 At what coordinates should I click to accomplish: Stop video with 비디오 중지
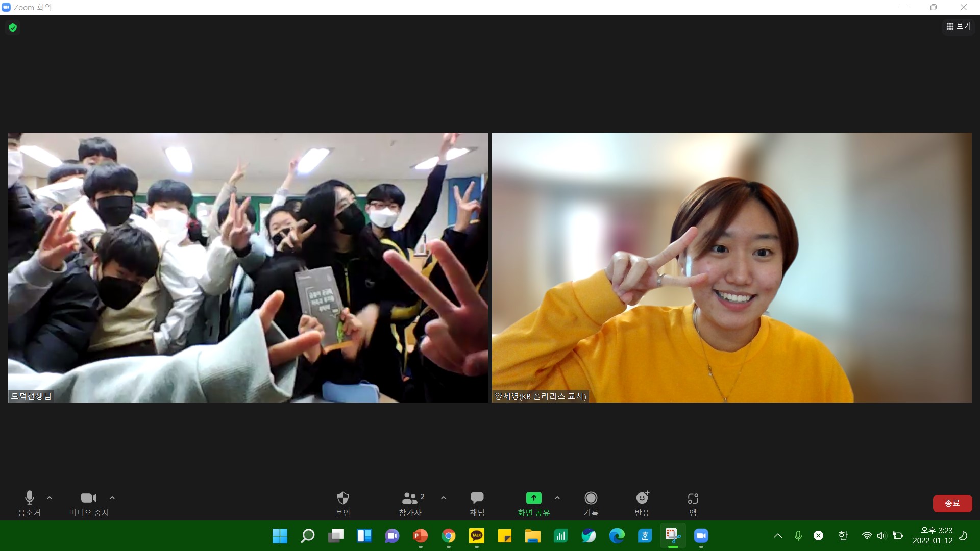coord(89,503)
